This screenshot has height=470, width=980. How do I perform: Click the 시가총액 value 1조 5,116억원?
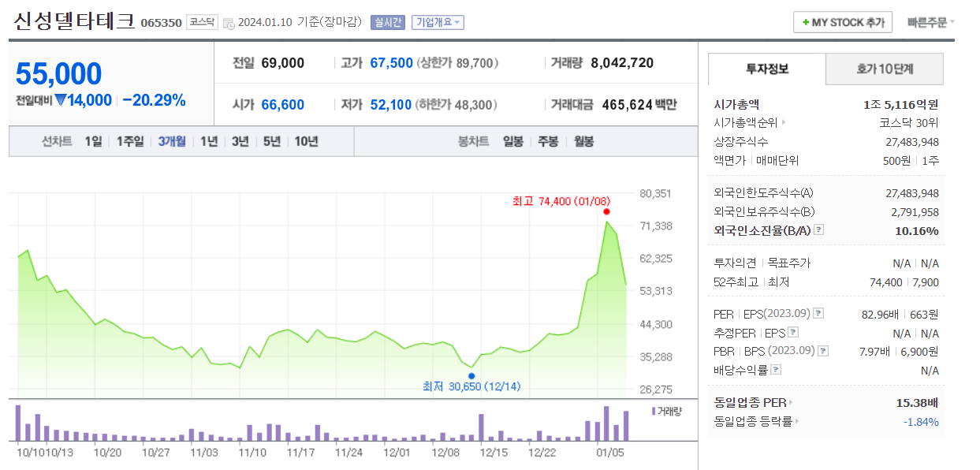pos(901,104)
